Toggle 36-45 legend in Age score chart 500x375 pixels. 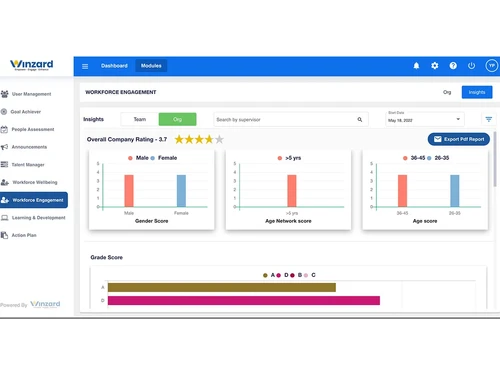tap(414, 158)
